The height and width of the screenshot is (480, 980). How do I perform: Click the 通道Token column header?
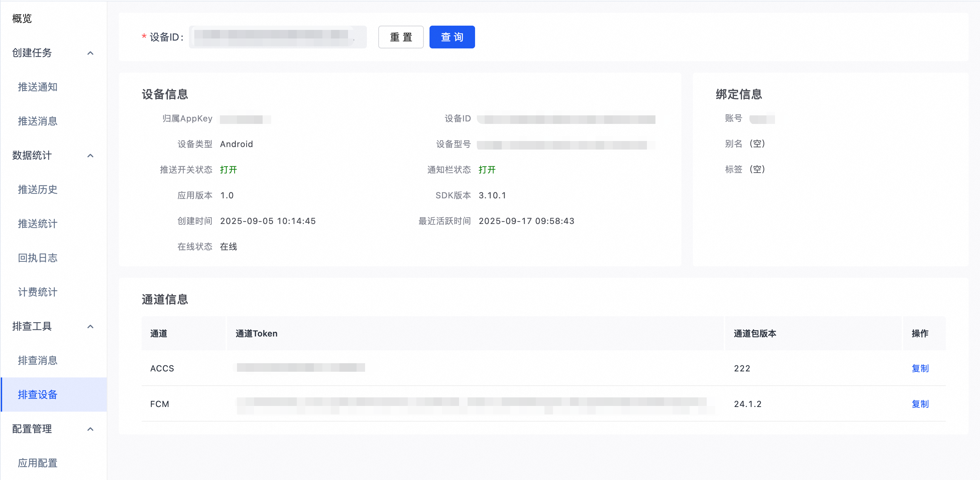click(x=257, y=333)
